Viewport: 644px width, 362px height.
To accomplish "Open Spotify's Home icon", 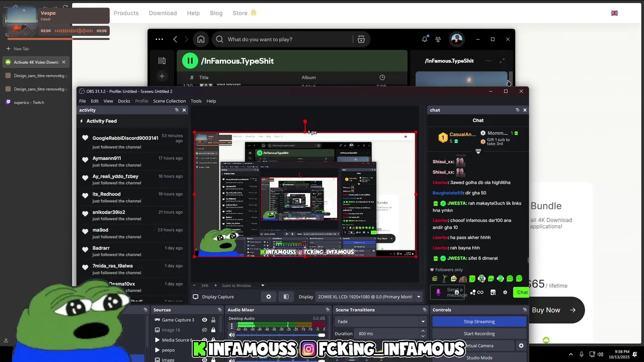I will pos(201,39).
